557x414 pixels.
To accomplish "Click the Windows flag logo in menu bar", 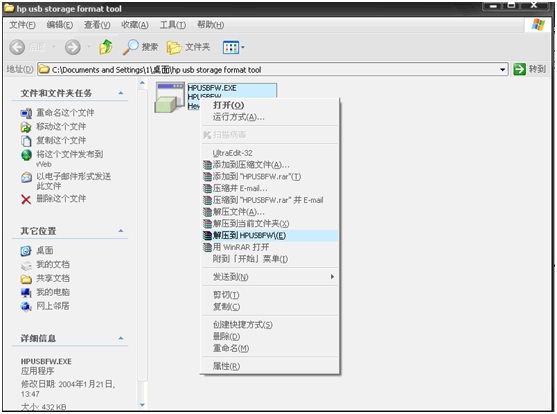I will click(x=538, y=25).
